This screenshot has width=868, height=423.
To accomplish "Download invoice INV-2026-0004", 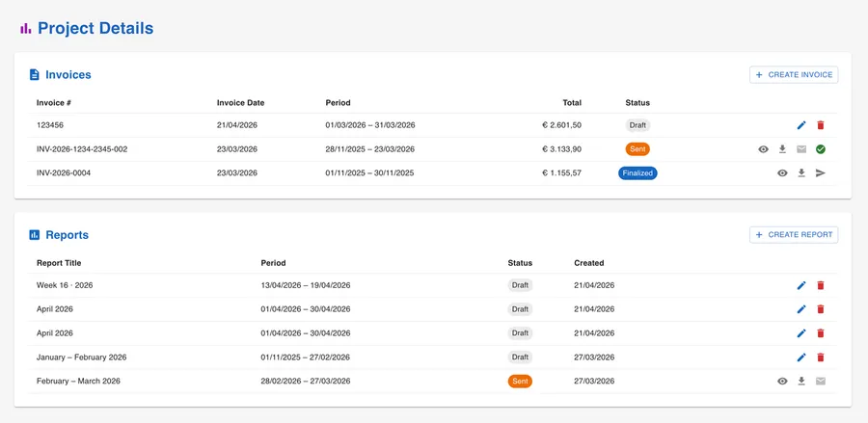I will coord(801,173).
